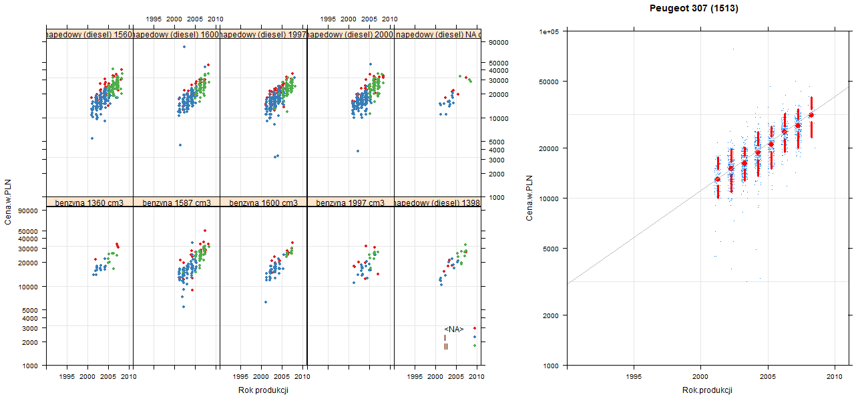Click the plot title "Peugeot 307 (1513)"
Image resolution: width=868 pixels, height=401 pixels.
[x=693, y=9]
